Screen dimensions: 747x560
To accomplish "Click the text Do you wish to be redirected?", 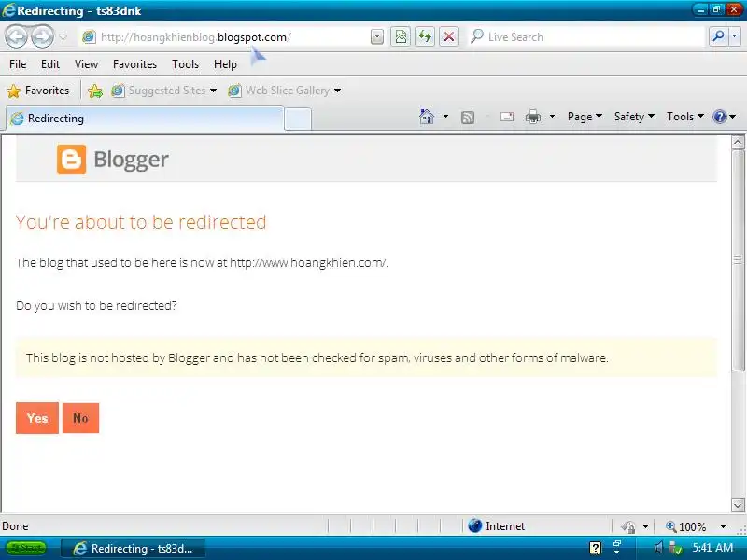I will 96,306.
